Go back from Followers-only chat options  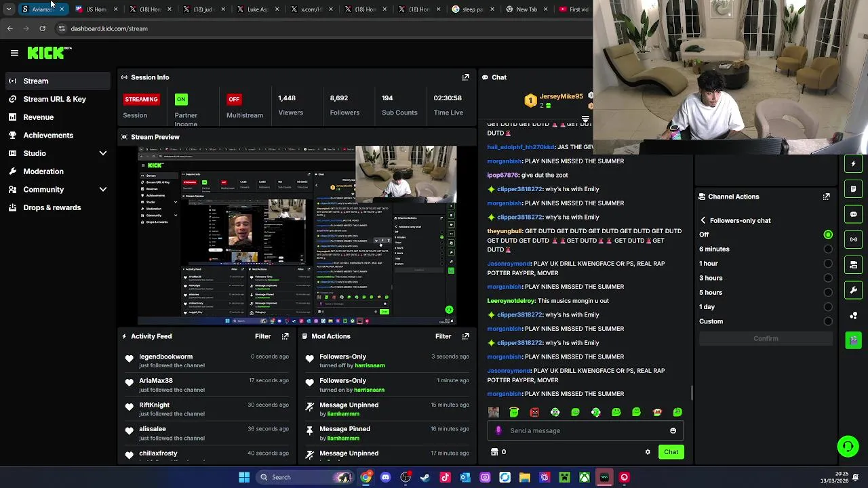703,220
